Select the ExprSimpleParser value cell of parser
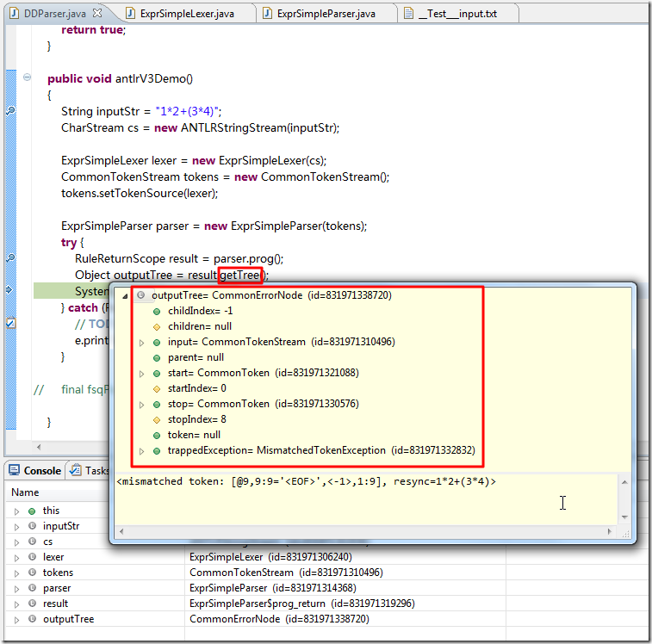652x644 pixels. coord(345,588)
